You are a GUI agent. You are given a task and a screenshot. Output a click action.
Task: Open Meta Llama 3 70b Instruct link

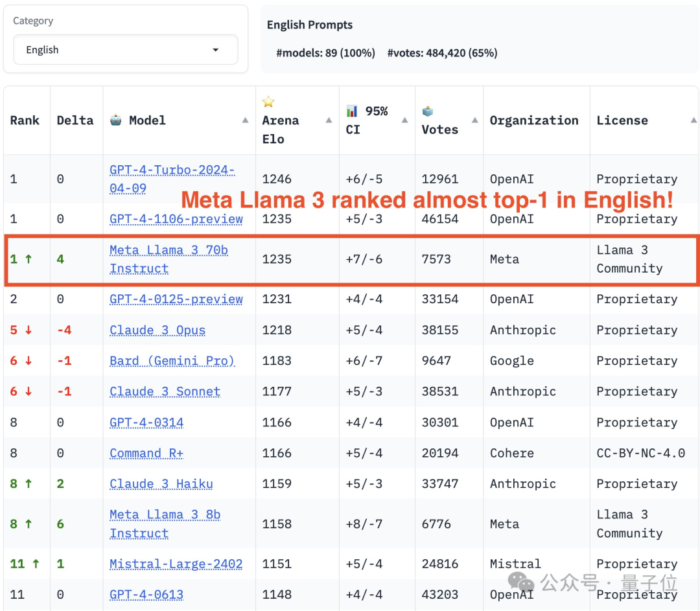tap(169, 259)
